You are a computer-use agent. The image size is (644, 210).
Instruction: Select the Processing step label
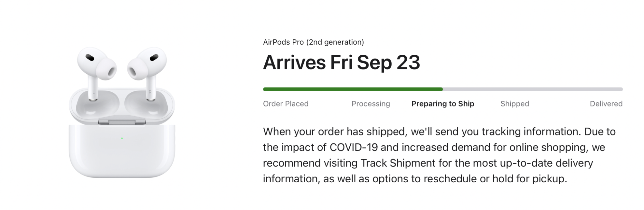coord(371,104)
